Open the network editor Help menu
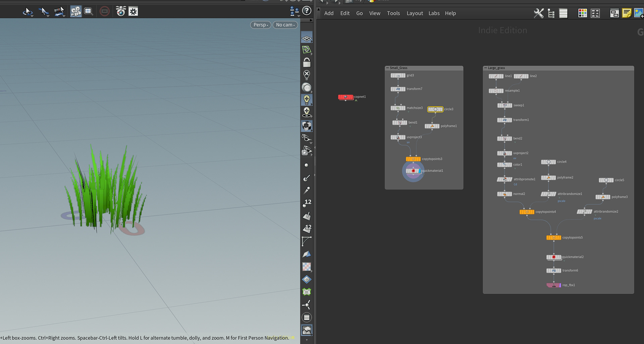 [x=450, y=13]
